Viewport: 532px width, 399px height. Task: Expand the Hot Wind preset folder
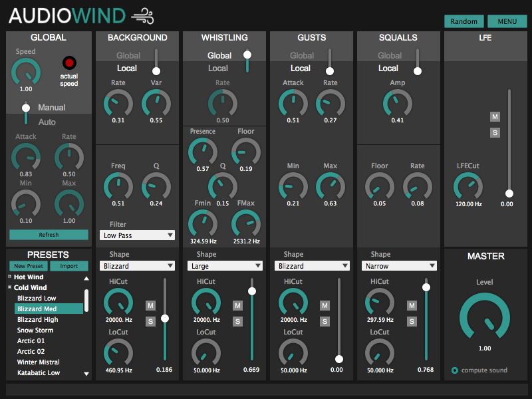(x=10, y=277)
